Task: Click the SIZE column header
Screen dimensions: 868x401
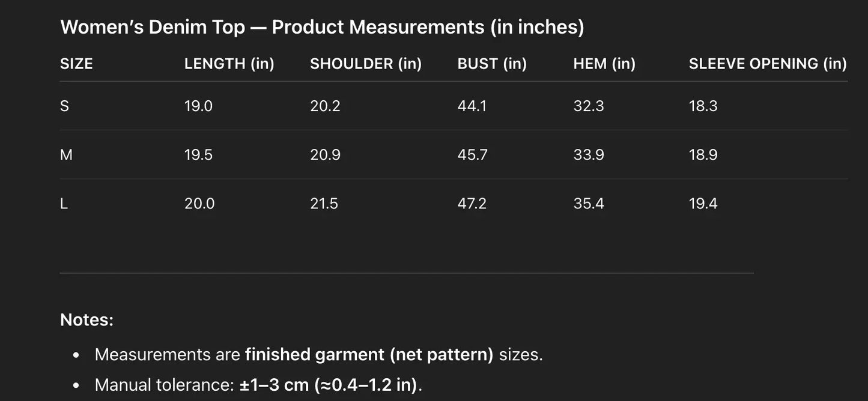Action: (76, 64)
